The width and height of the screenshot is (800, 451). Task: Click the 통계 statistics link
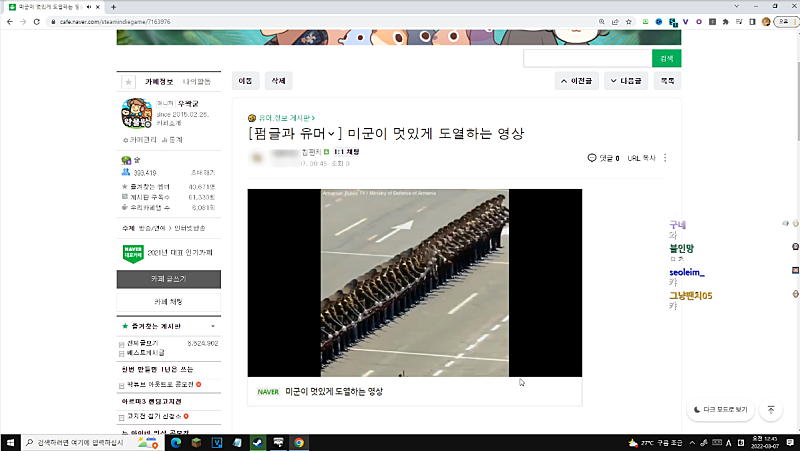(x=172, y=140)
